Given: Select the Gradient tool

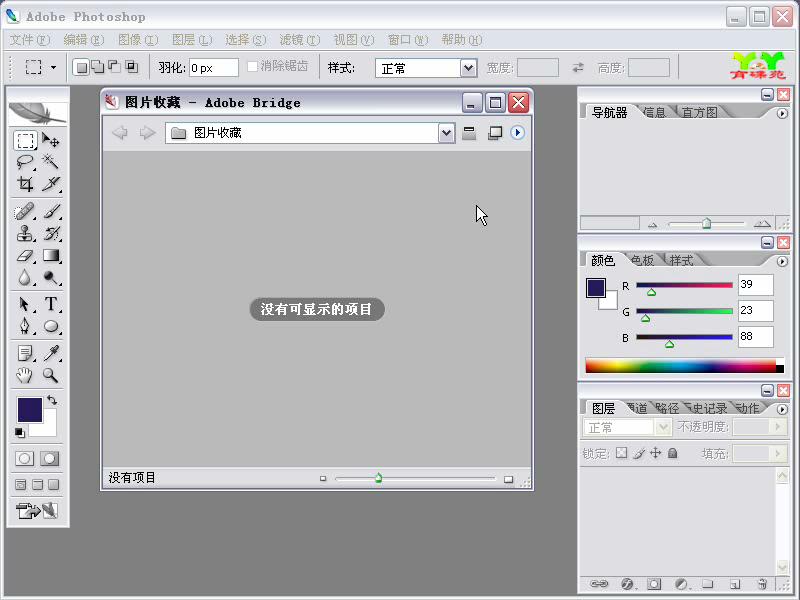Looking at the screenshot, I should pyautogui.click(x=51, y=256).
